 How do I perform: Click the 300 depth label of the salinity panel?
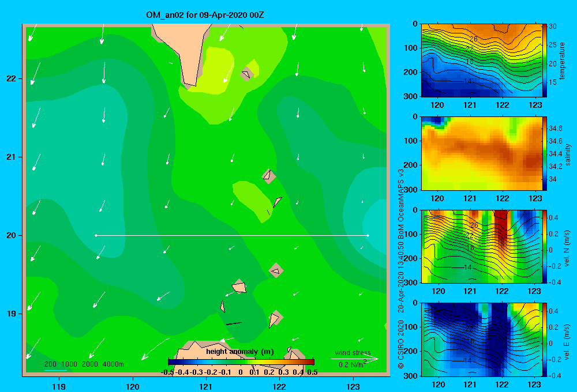point(411,190)
